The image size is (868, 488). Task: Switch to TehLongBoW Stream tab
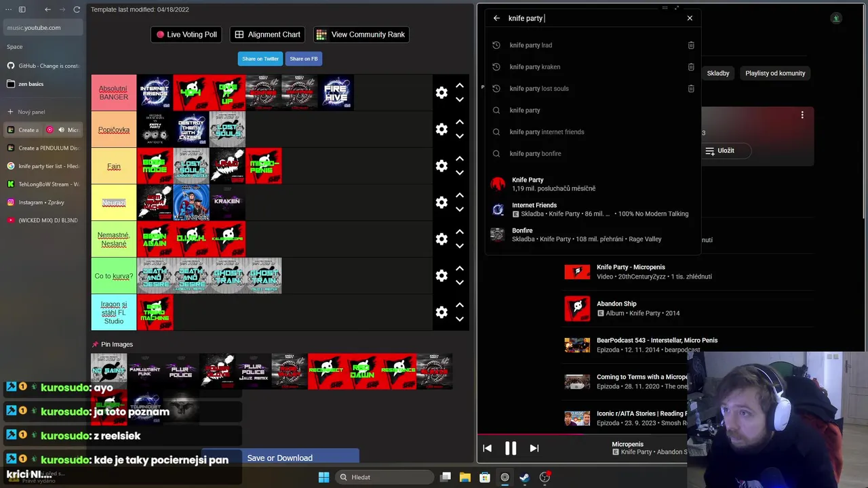tap(43, 184)
